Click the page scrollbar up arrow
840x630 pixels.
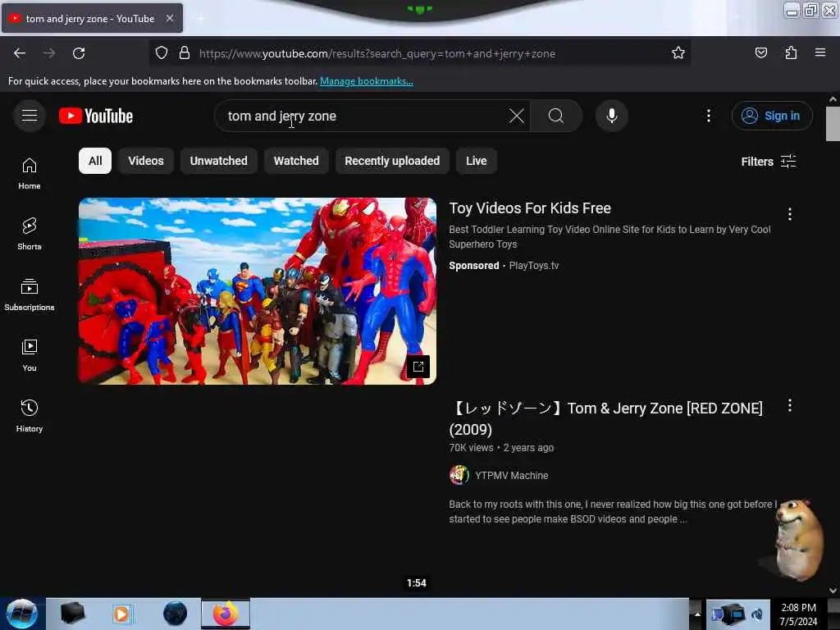click(833, 99)
